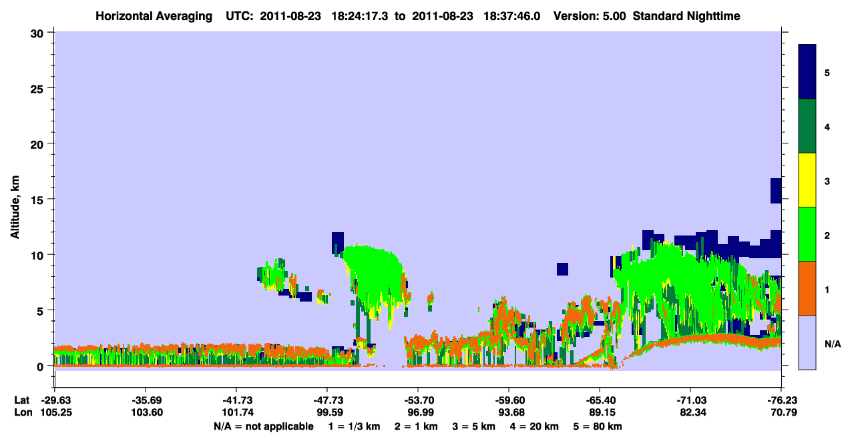Click the color bar label 5

click(827, 72)
